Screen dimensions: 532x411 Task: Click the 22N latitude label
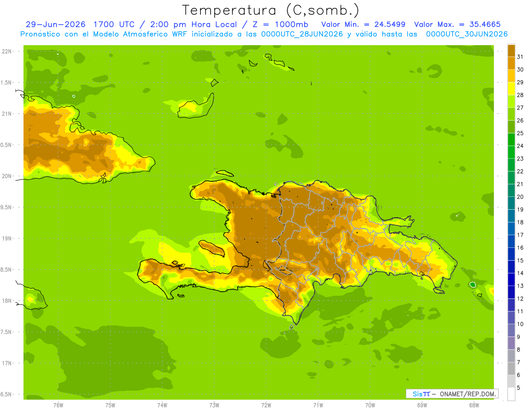pyautogui.click(x=7, y=51)
